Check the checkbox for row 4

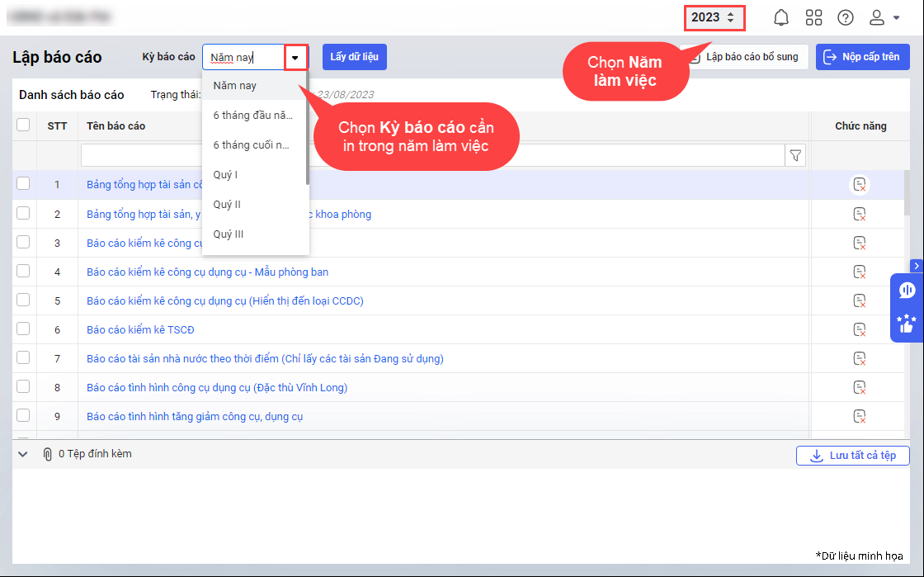23,271
